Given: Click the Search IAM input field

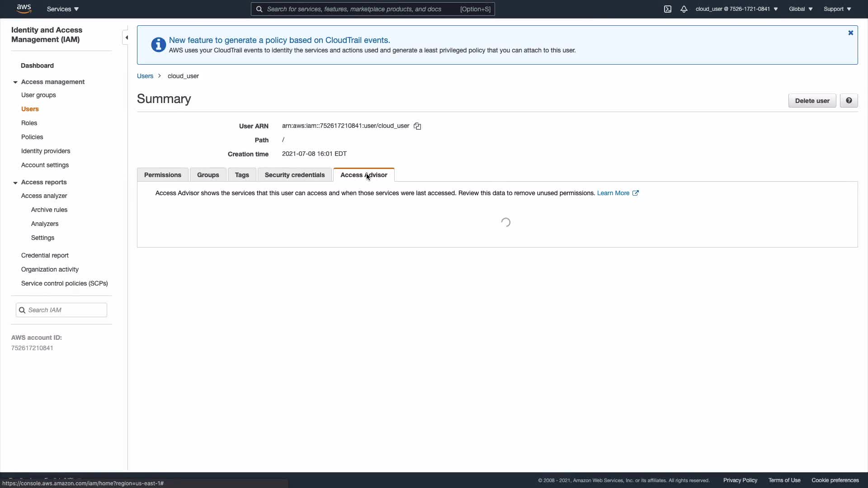Looking at the screenshot, I should [66, 310].
